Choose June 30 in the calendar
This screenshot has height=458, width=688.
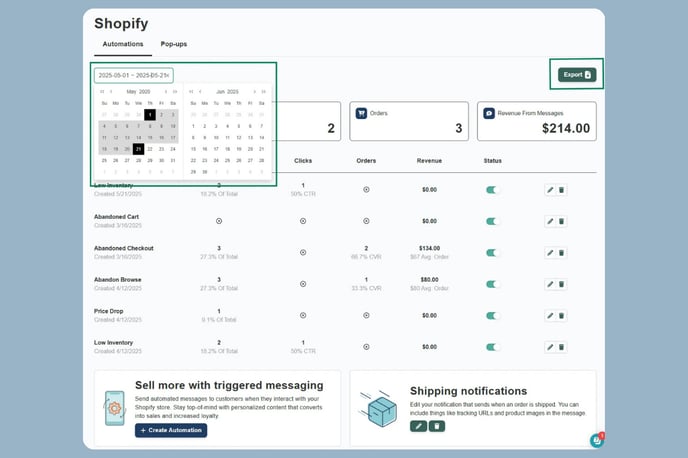[204, 172]
